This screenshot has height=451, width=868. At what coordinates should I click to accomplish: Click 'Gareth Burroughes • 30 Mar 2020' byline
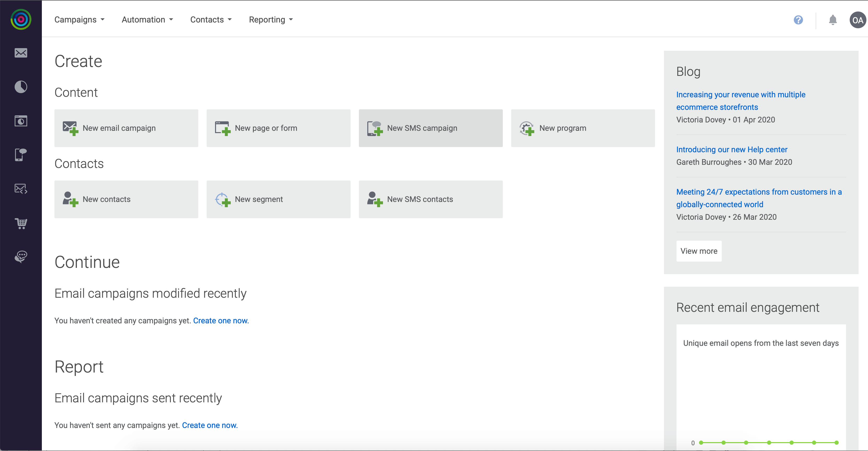click(x=734, y=162)
